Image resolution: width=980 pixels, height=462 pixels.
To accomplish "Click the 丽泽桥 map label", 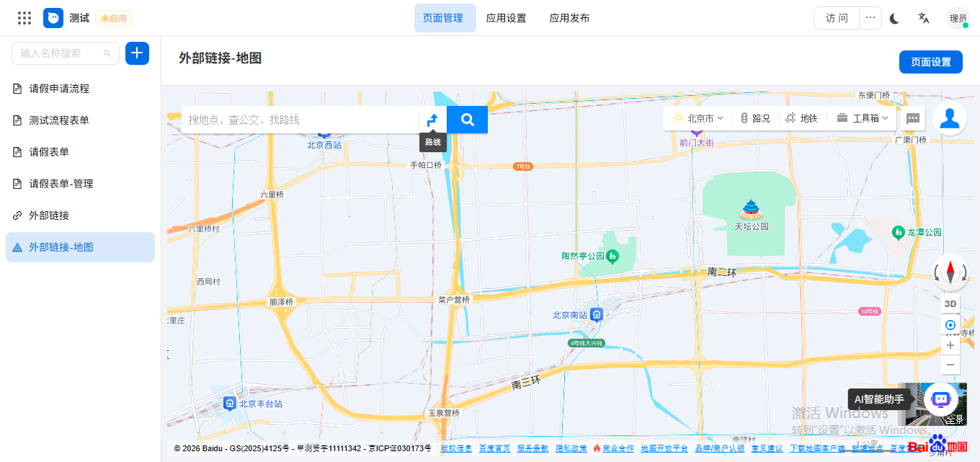I will [x=281, y=302].
